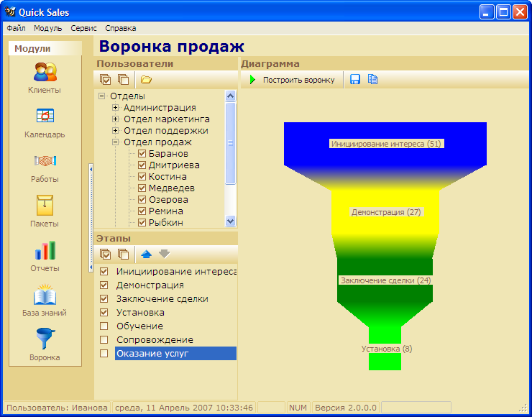The image size is (532, 417).
Task: Uncheck all stages icon in Этапы toolbar
Action: click(x=123, y=254)
